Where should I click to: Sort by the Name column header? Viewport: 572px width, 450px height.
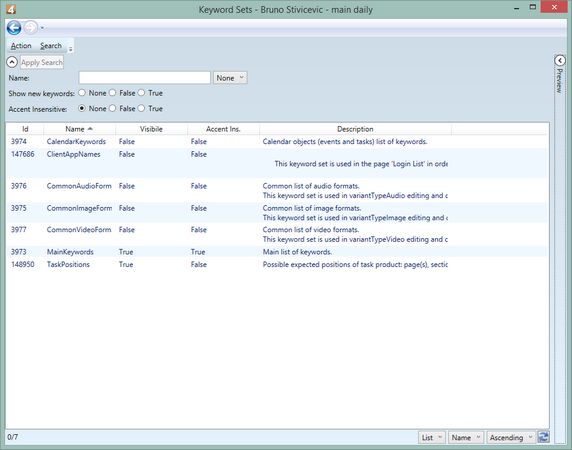(79, 129)
